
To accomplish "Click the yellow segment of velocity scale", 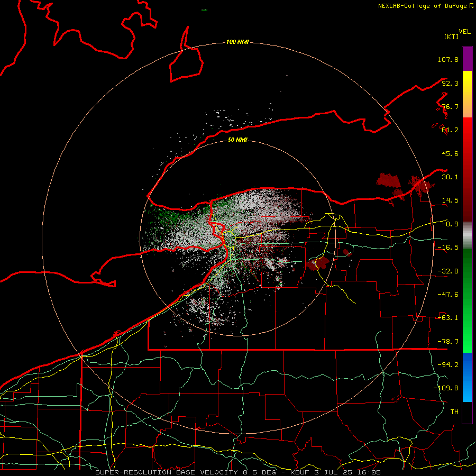I will pyautogui.click(x=467, y=94).
